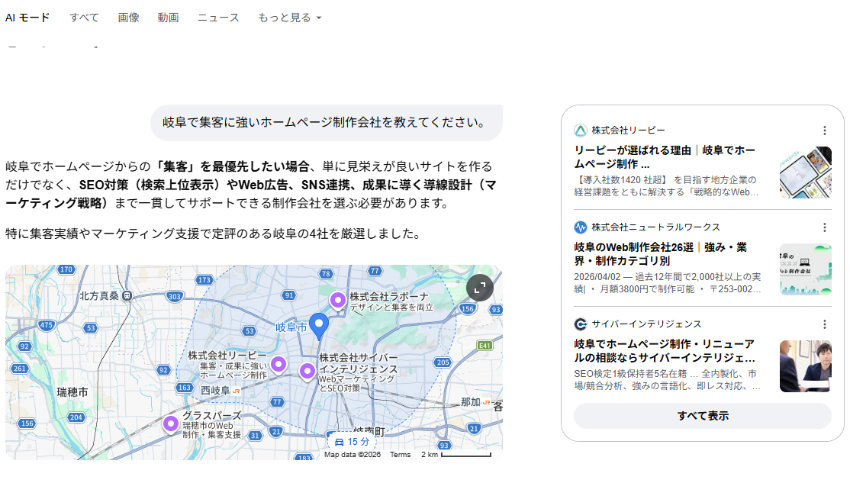Open リーピーが選ばれる理由 result link

tap(665, 157)
